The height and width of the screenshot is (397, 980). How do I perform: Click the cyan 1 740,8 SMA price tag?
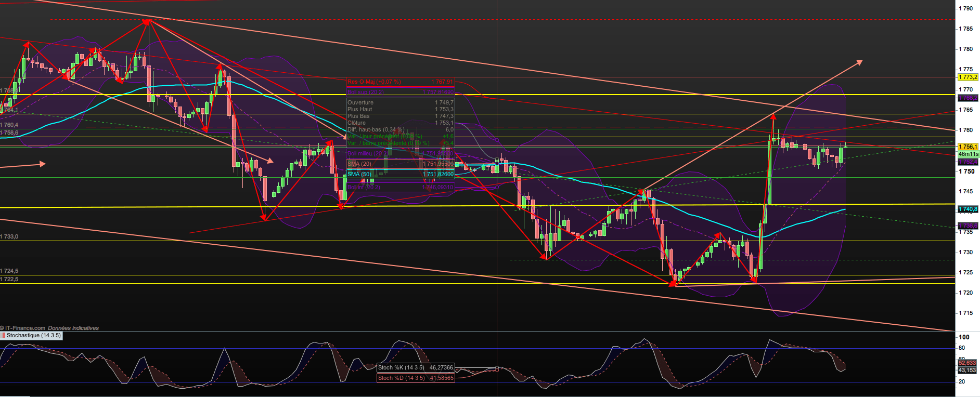click(x=968, y=209)
